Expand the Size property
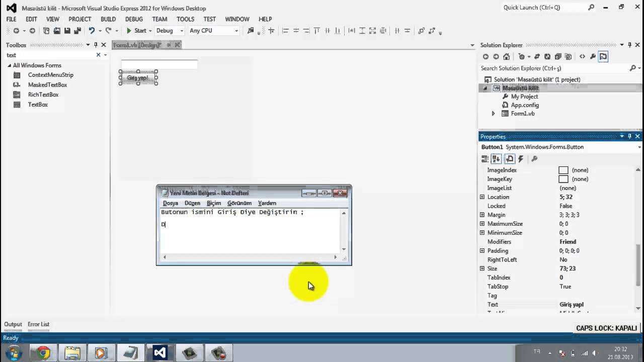 (x=482, y=268)
